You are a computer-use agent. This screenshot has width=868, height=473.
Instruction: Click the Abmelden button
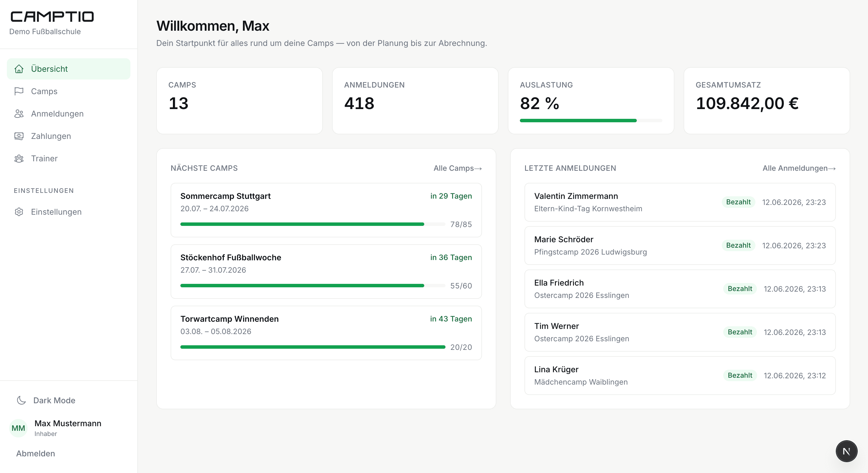click(x=35, y=453)
